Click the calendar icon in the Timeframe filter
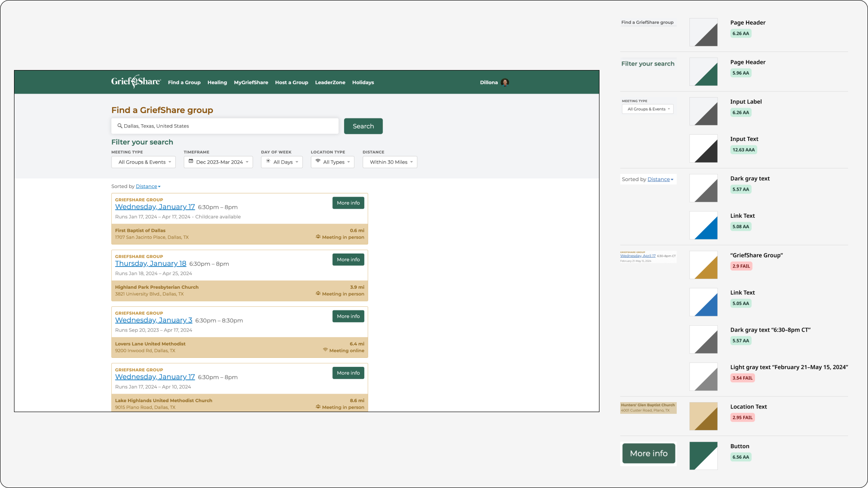This screenshot has width=868, height=488. point(192,162)
